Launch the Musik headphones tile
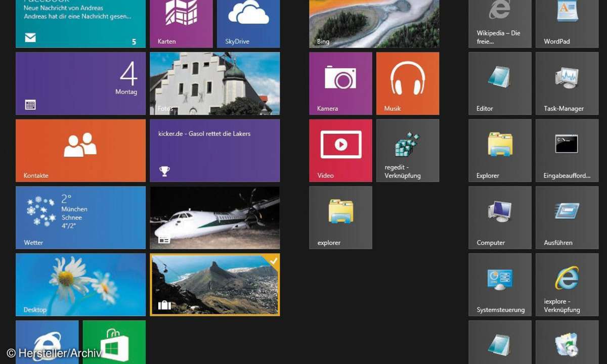This screenshot has height=364, width=607. (408, 83)
